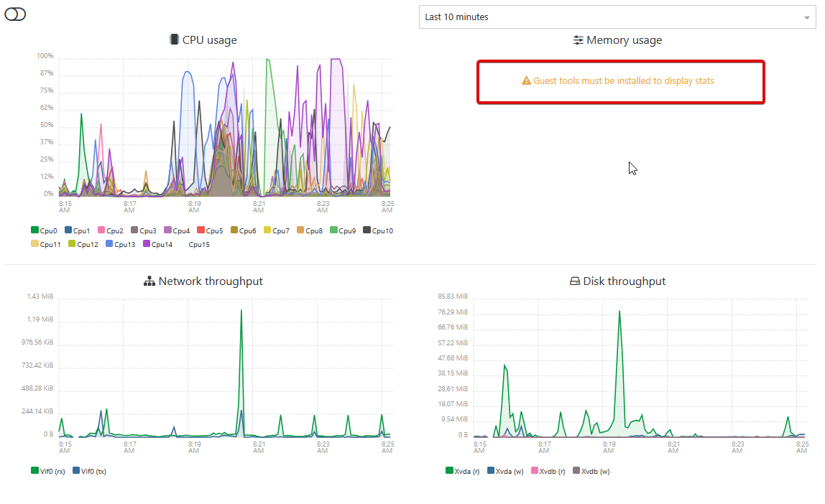The image size is (825, 504).
Task: Click the green Cpu0 legend swatch
Action: coord(34,230)
